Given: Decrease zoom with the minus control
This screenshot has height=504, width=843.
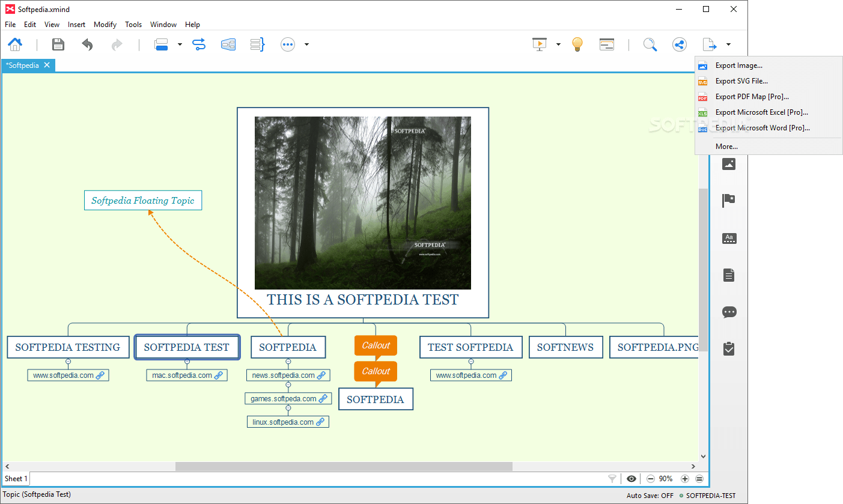Looking at the screenshot, I should [x=651, y=478].
